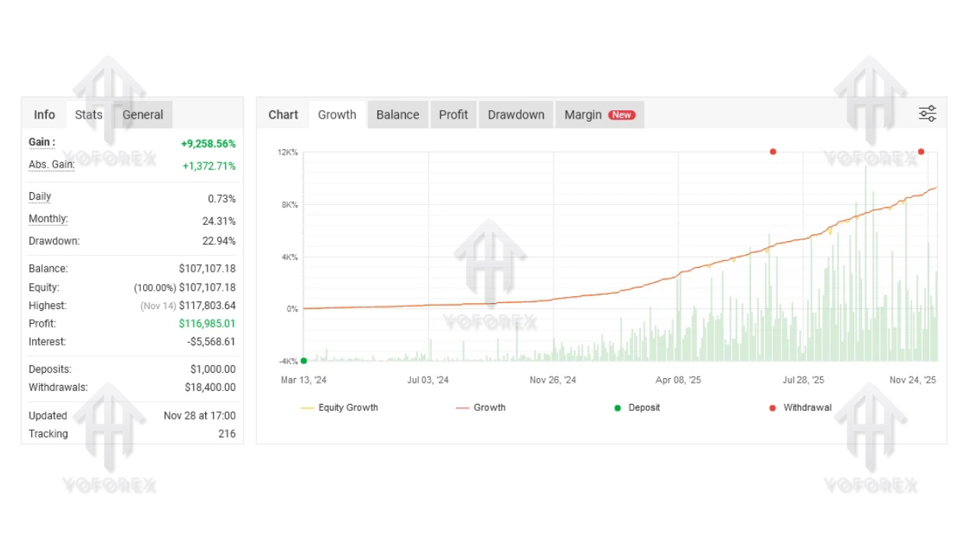This screenshot has height=551, width=980.
Task: Click the pink Growth line sample in legend
Action: pos(463,407)
